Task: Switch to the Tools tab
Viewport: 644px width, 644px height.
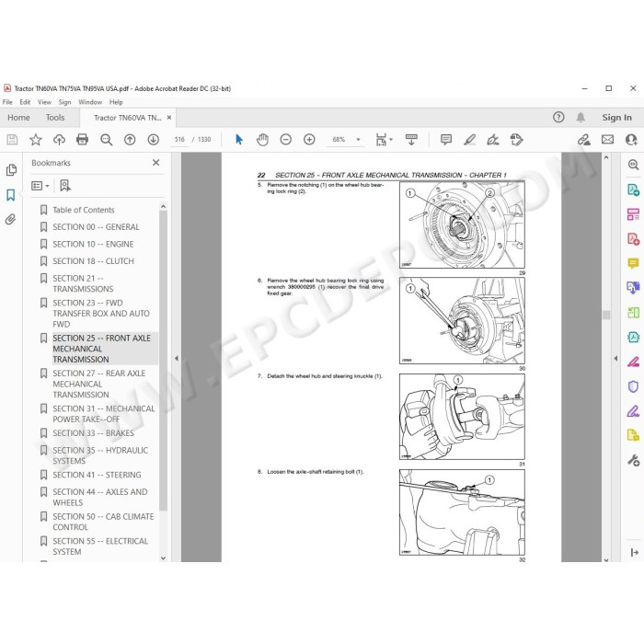Action: pos(55,118)
